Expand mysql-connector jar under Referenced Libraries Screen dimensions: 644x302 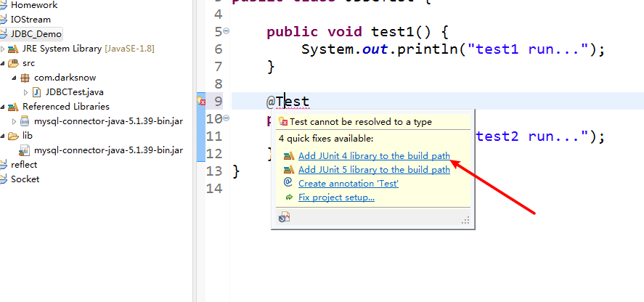(x=15, y=121)
